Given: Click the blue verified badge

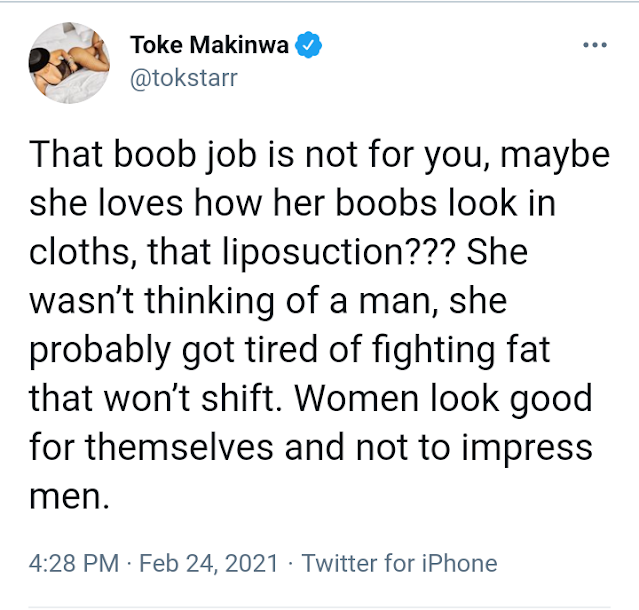Looking at the screenshot, I should coord(312,46).
